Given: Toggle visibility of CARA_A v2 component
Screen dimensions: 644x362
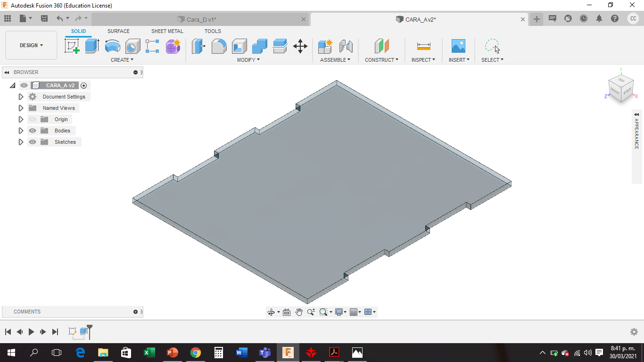Looking at the screenshot, I should point(24,85).
